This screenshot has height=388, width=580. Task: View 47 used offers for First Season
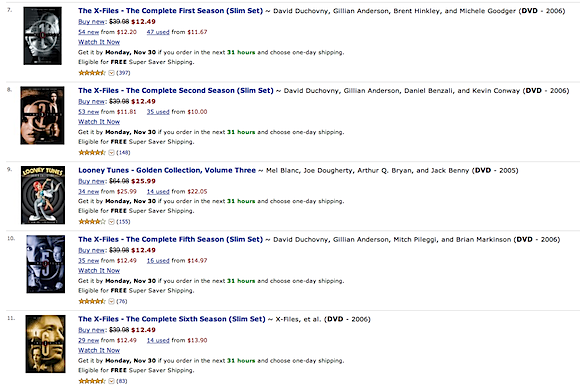click(158, 32)
